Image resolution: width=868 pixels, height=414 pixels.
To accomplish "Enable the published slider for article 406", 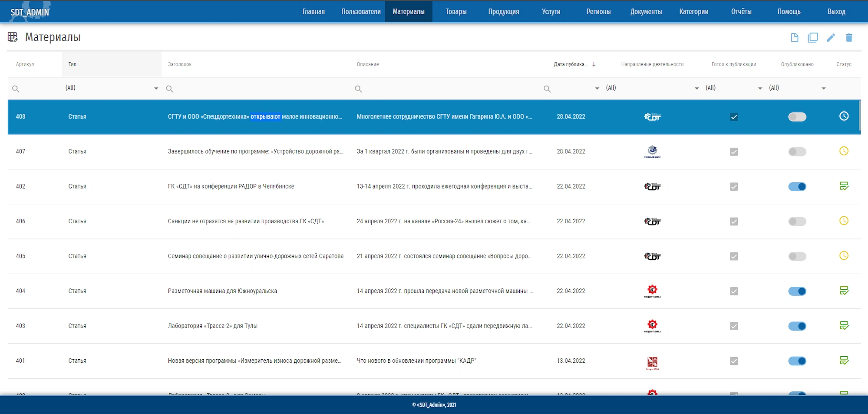I will (x=797, y=222).
